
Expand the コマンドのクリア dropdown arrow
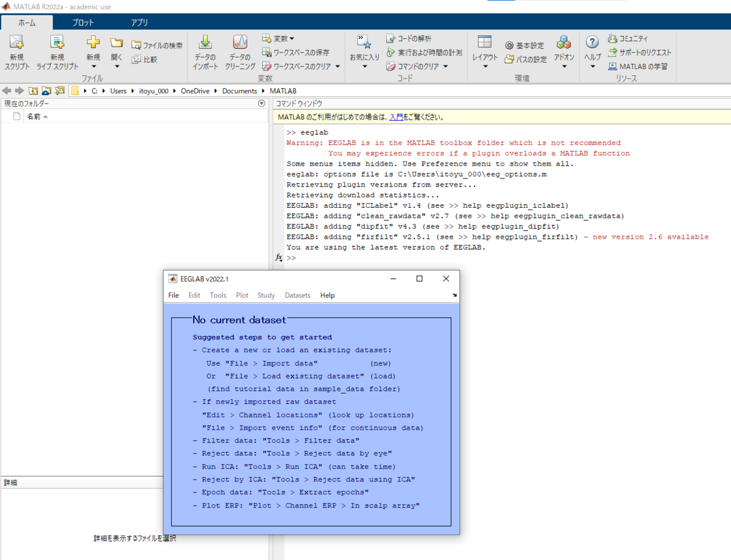[x=445, y=66]
